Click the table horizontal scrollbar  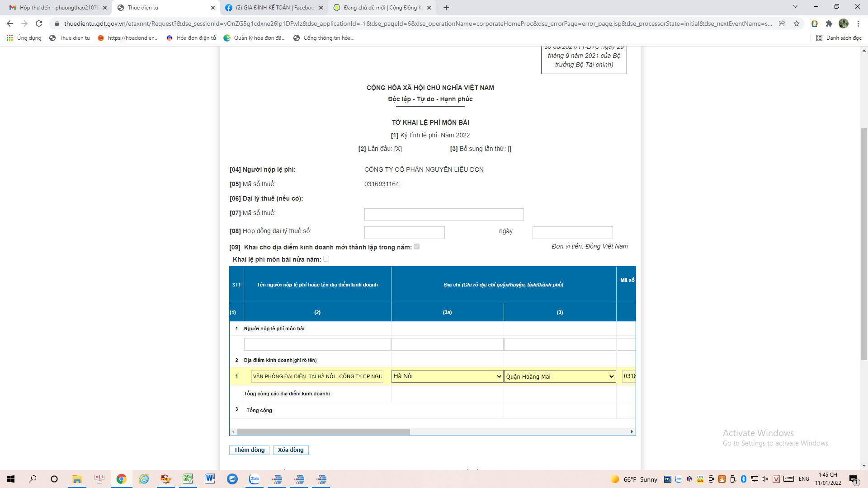coord(323,432)
